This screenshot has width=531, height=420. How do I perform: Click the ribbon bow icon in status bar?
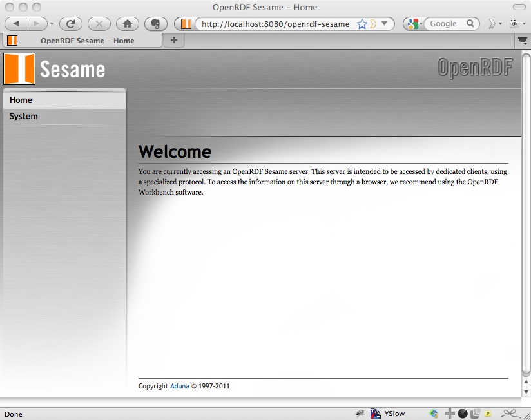[510, 414]
